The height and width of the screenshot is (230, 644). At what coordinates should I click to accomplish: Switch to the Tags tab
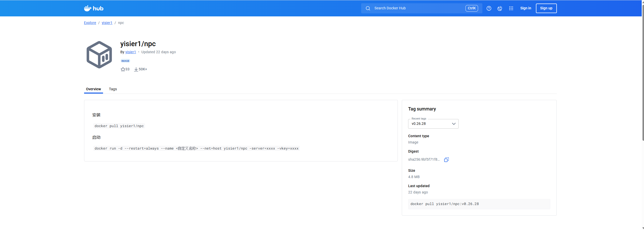pyautogui.click(x=113, y=89)
